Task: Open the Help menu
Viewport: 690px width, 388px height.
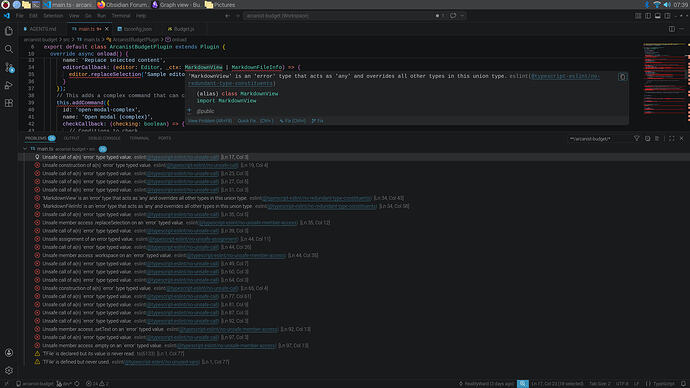Action: 141,16
